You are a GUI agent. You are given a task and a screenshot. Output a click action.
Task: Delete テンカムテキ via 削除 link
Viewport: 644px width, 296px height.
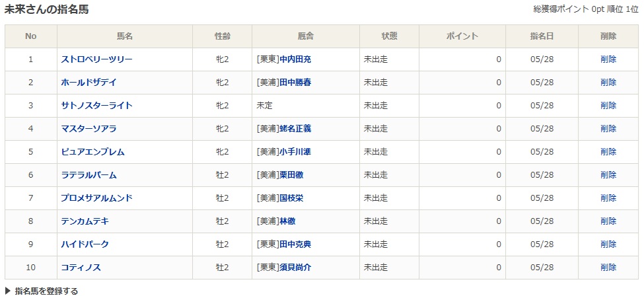point(608,221)
